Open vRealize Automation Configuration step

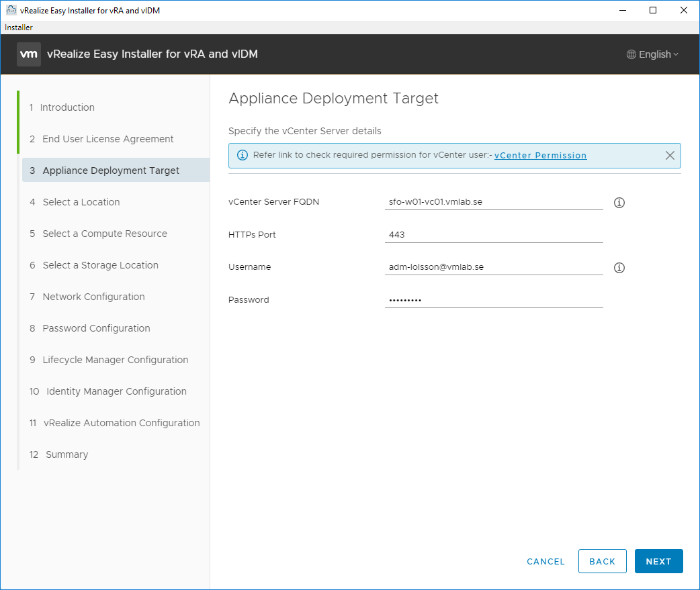pos(115,424)
